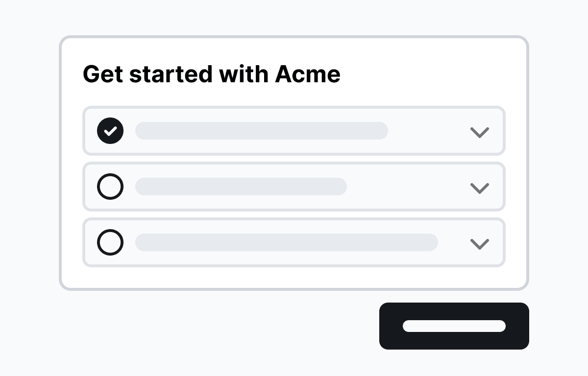Select the second row's shortest title placeholder
588x376 pixels.
coord(241,187)
